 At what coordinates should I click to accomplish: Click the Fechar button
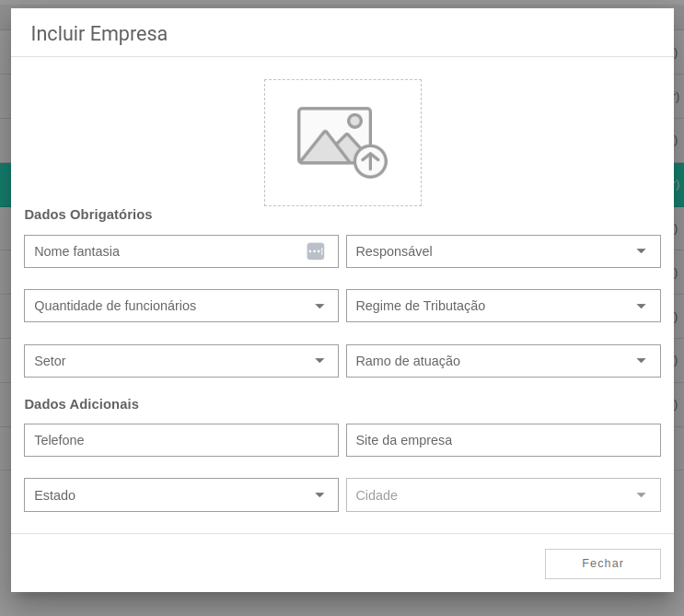603,564
